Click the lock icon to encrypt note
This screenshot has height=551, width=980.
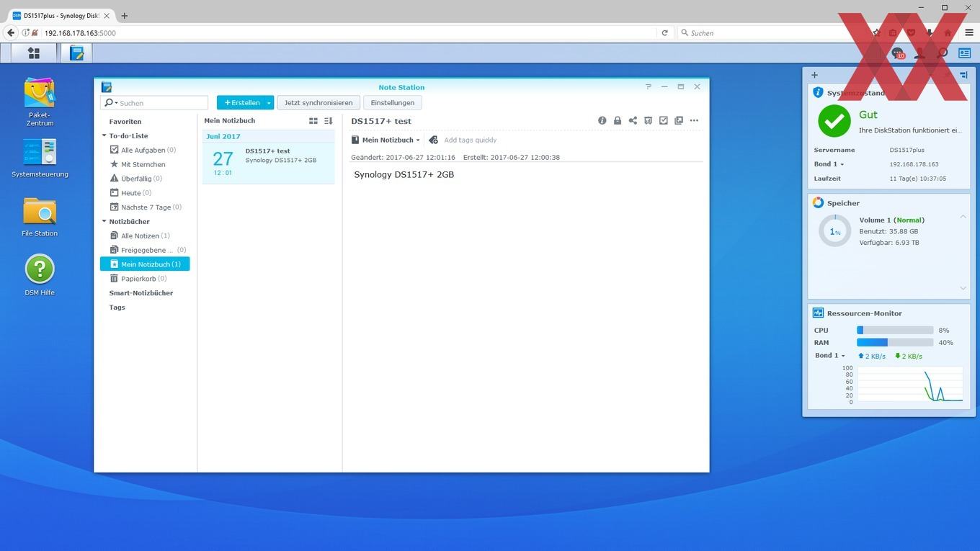click(618, 120)
